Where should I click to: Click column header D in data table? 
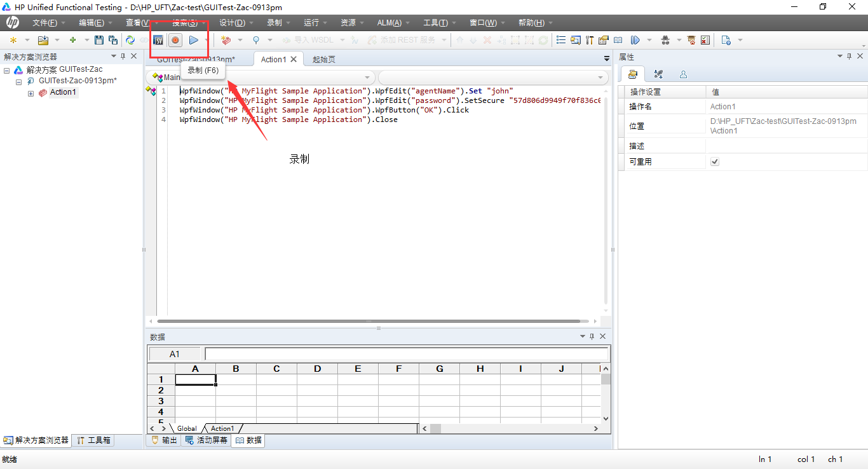tap(317, 369)
